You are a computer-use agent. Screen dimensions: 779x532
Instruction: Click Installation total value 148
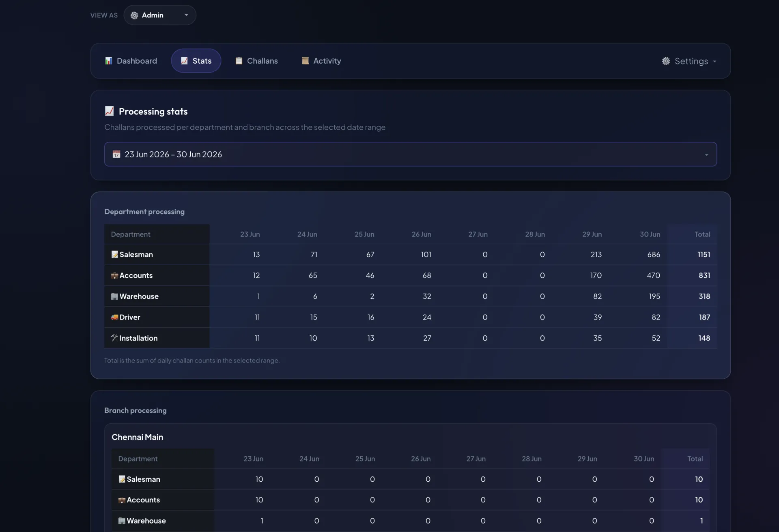coord(704,338)
